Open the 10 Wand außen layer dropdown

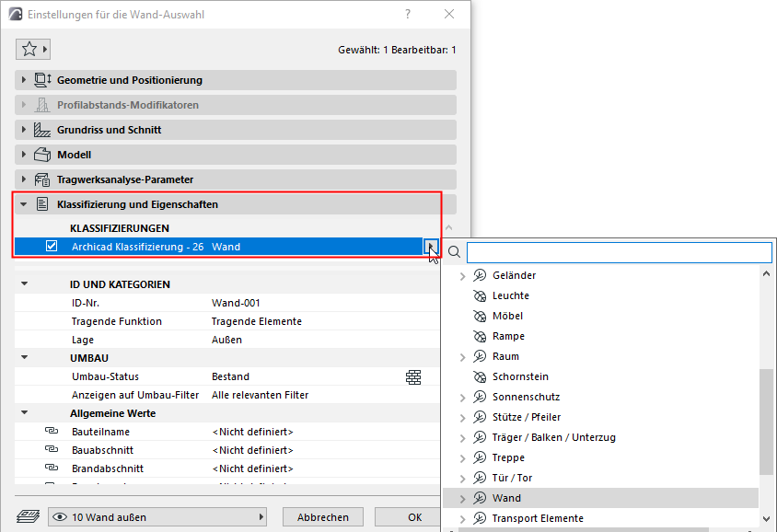click(157, 517)
